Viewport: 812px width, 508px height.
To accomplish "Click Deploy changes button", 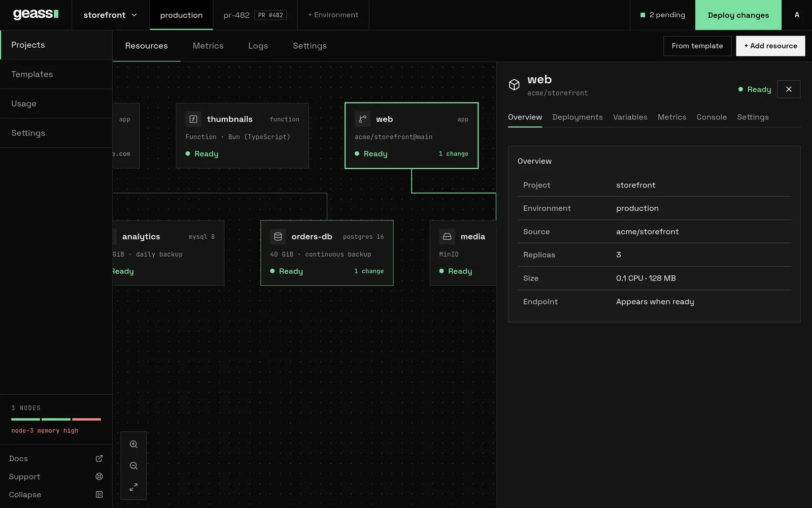I will click(x=738, y=15).
